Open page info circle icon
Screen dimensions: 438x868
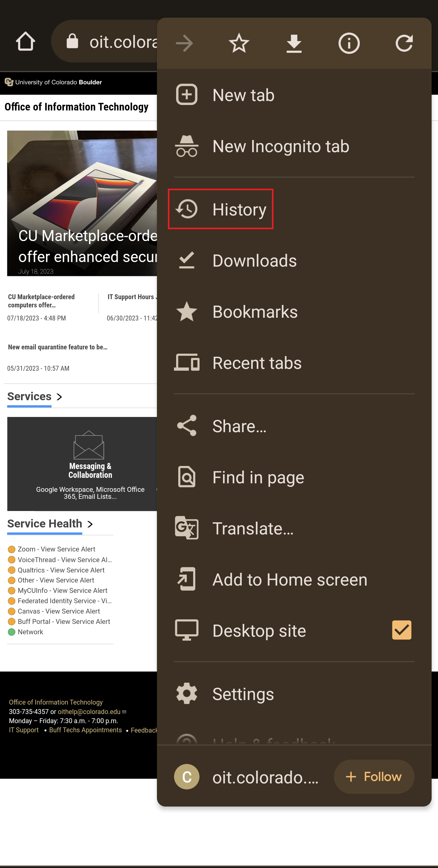349,43
